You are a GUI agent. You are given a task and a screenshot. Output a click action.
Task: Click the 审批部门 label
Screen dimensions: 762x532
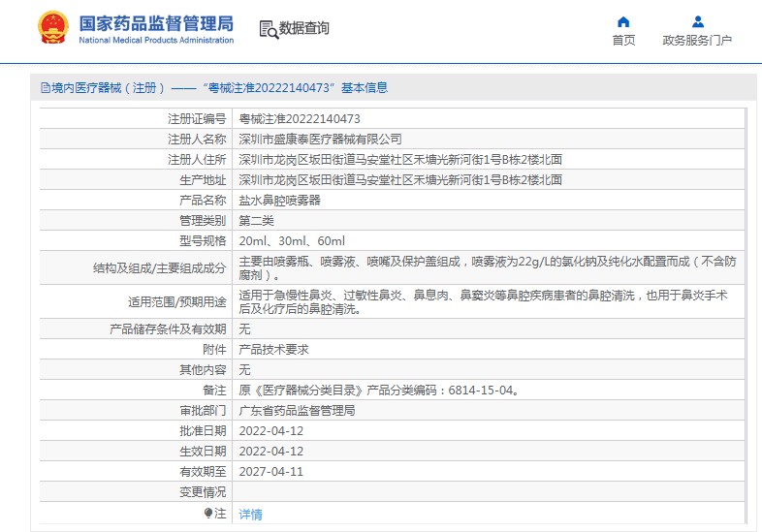click(203, 411)
